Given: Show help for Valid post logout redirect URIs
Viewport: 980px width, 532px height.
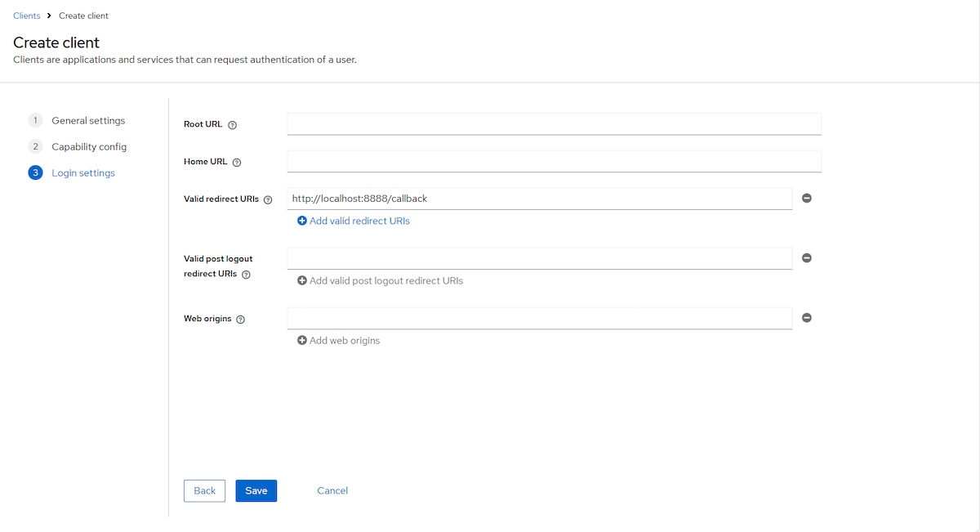Looking at the screenshot, I should pos(247,275).
